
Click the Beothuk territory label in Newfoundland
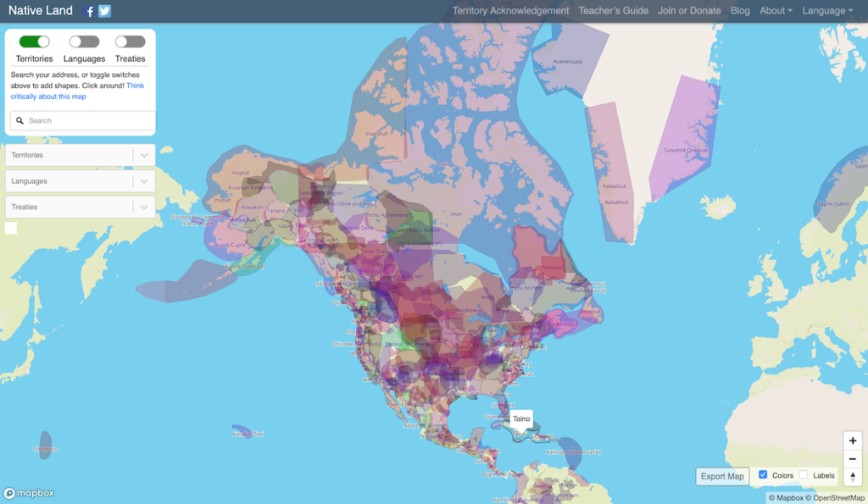(x=591, y=312)
